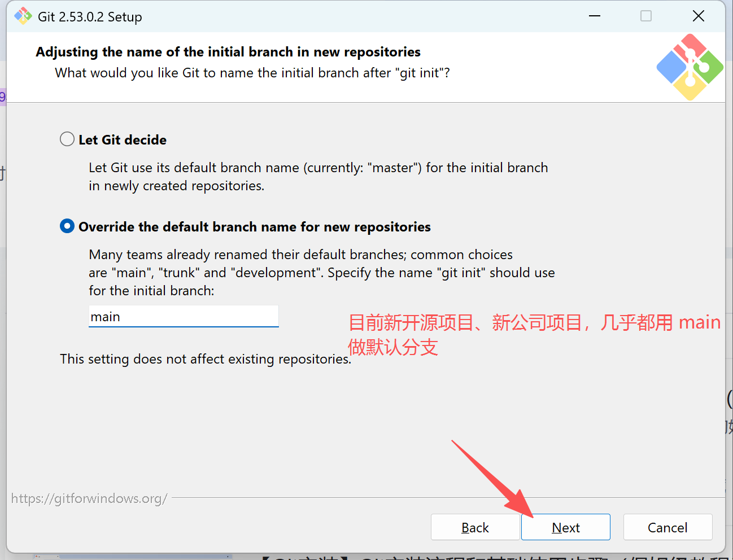733x560 pixels.
Task: Click the Git logo in the header
Action: [690, 67]
